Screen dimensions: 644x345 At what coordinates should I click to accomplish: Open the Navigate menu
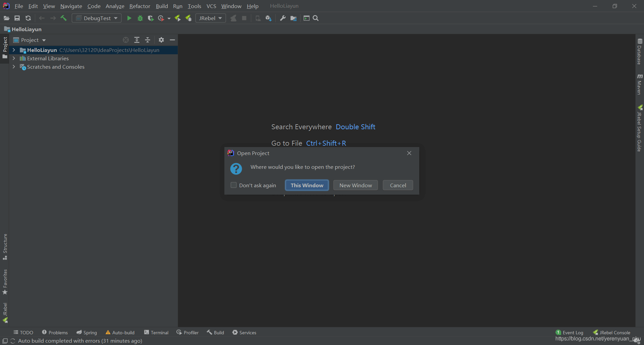(x=71, y=6)
